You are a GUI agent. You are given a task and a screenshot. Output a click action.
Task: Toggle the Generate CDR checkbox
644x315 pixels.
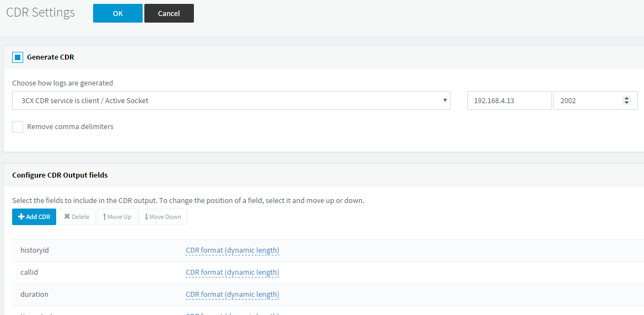point(18,57)
